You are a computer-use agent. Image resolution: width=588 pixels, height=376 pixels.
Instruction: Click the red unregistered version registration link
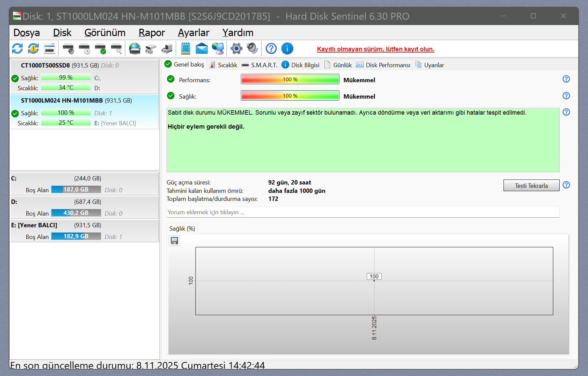[x=375, y=49]
